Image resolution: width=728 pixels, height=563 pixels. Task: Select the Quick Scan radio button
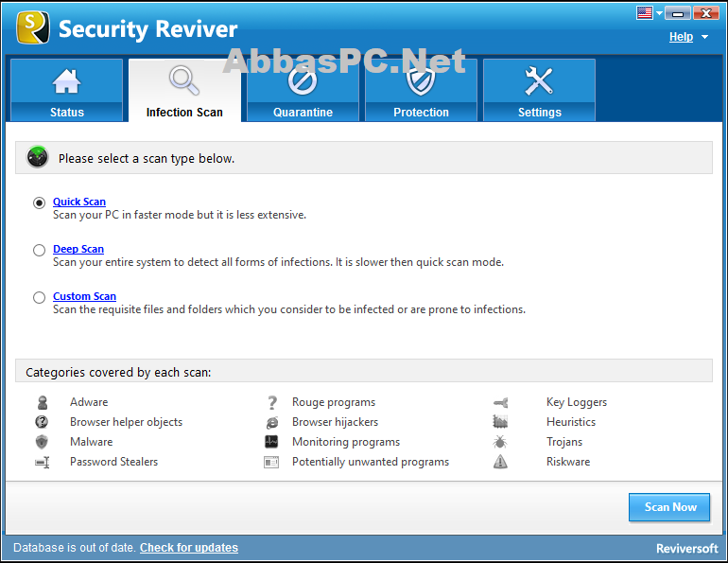coord(39,203)
